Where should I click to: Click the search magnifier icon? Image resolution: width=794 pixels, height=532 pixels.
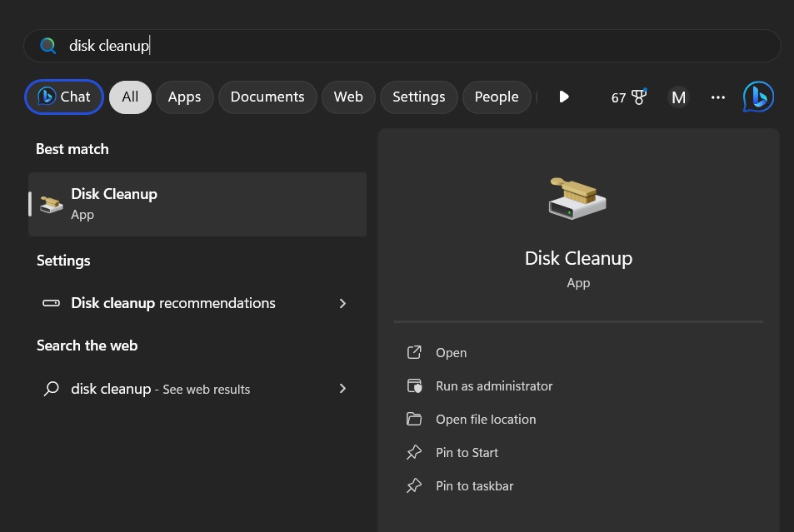(47, 46)
